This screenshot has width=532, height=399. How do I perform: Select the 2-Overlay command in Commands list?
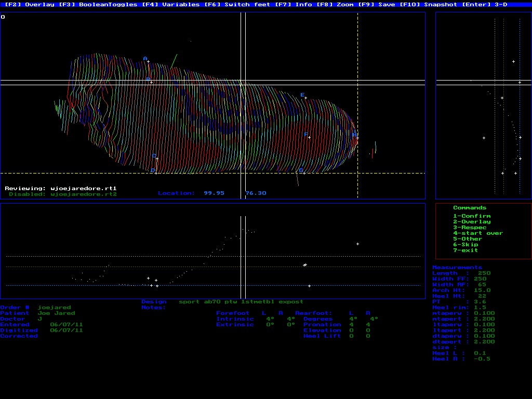(x=472, y=222)
